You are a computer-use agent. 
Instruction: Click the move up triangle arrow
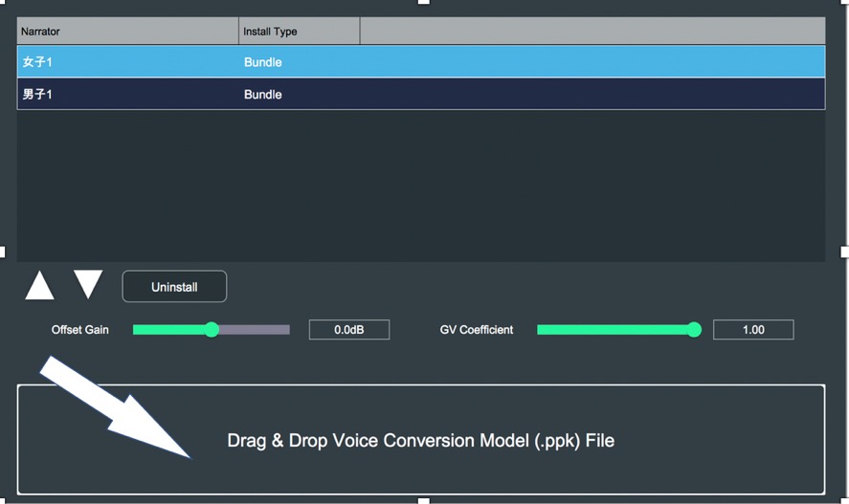point(39,285)
